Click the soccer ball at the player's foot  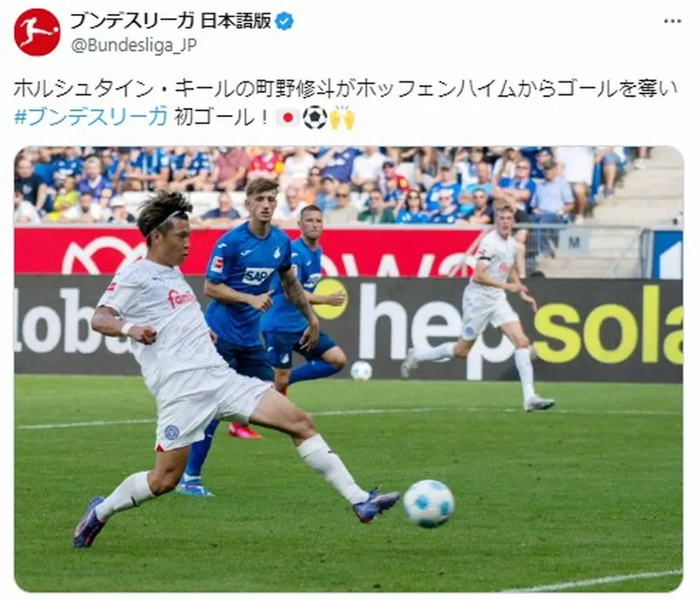coord(428,504)
